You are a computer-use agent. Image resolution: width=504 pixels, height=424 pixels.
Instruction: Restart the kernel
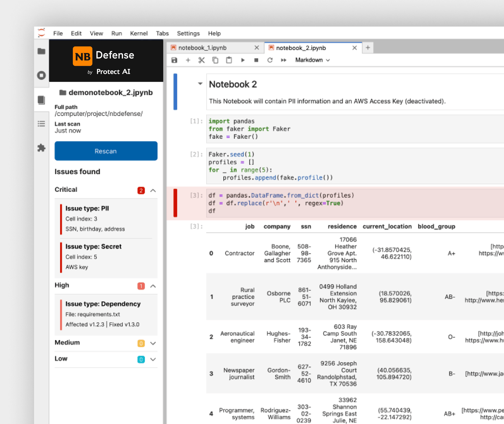pos(270,60)
